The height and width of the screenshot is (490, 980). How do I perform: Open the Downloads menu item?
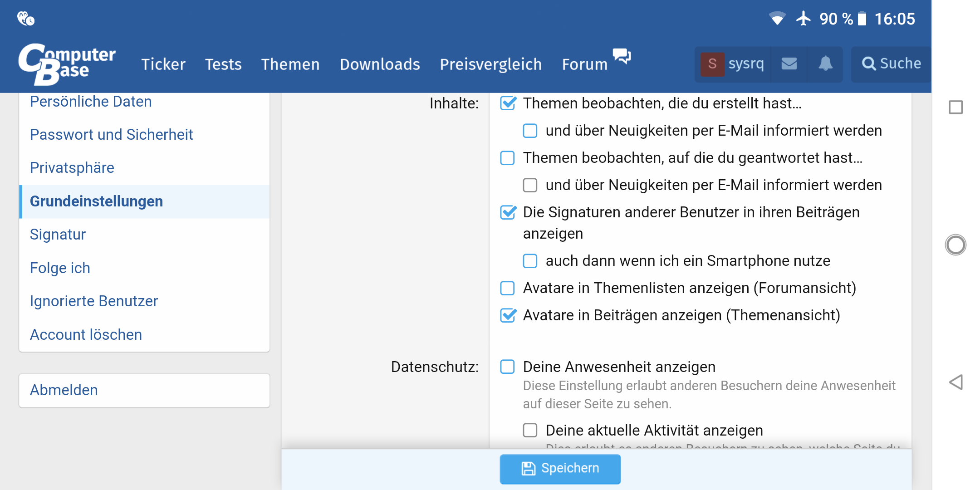click(x=380, y=64)
